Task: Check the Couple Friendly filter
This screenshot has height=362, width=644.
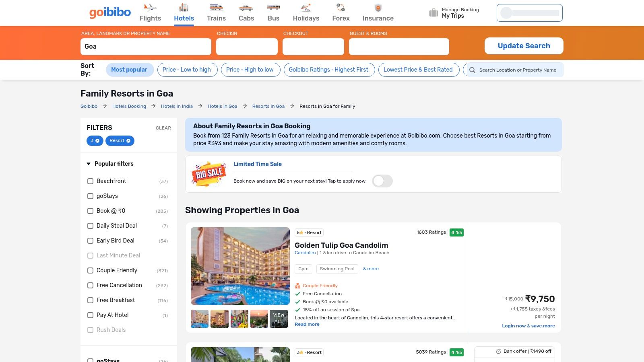Action: pos(90,271)
